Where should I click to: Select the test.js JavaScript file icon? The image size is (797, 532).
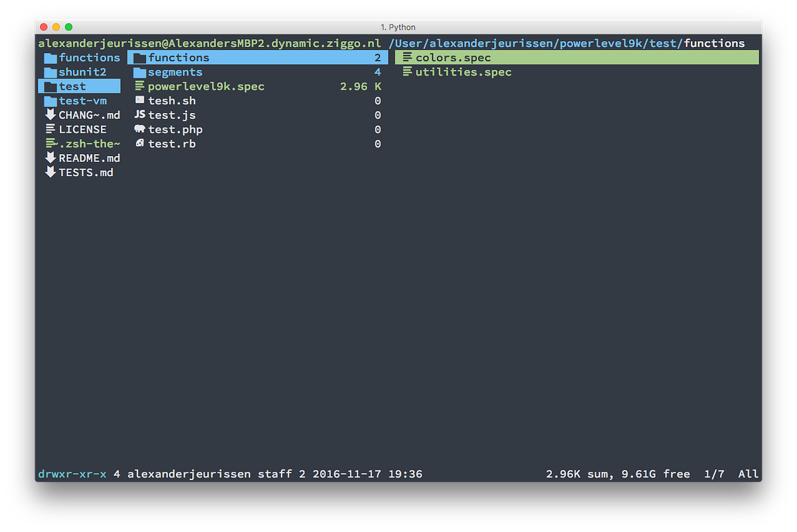tap(139, 115)
